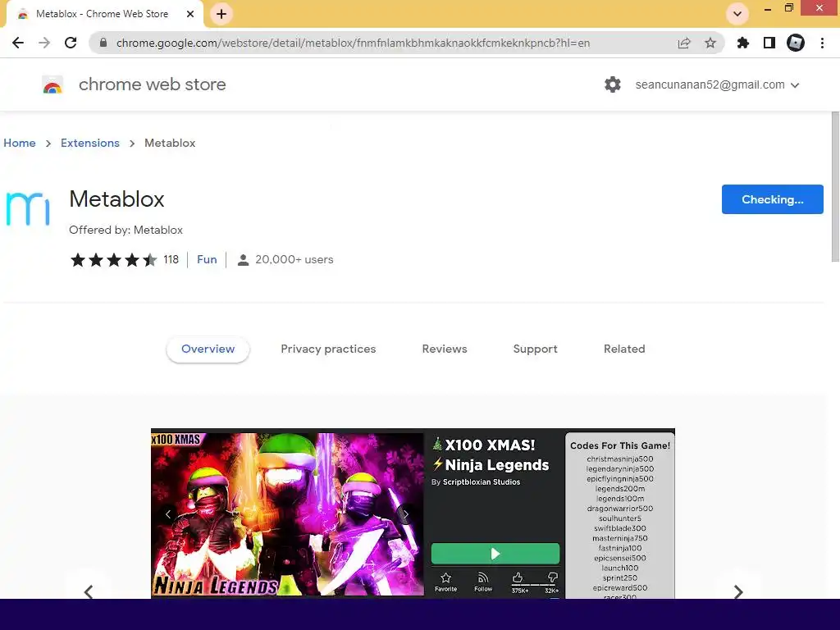Click the page vertical scrollbar
840x630 pixels.
click(834, 187)
